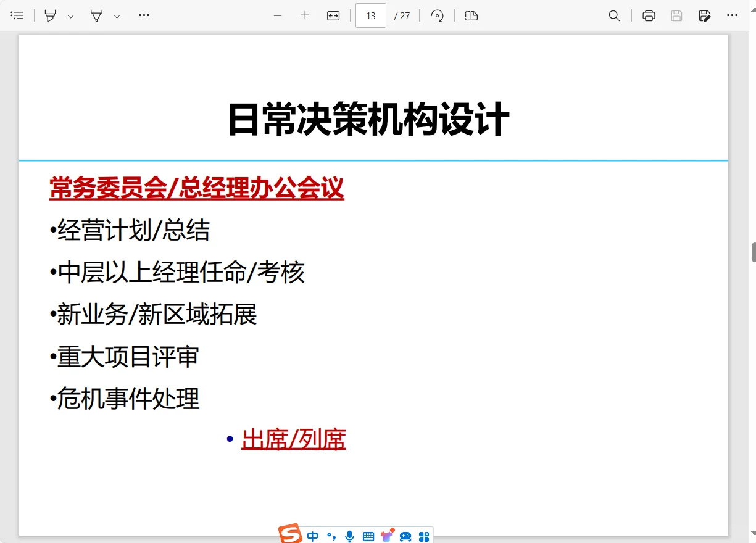Screen dimensions: 756x543
Task: Select the highlight tool
Action: coord(49,15)
